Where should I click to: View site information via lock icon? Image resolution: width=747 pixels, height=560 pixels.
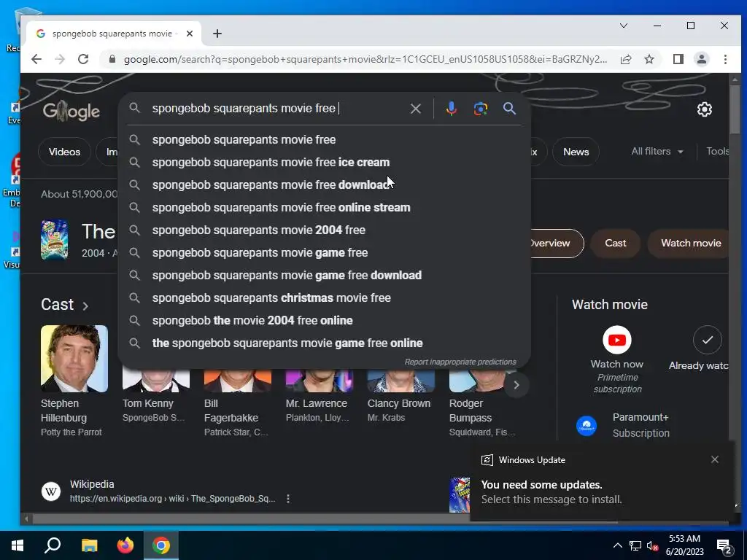[x=112, y=59]
